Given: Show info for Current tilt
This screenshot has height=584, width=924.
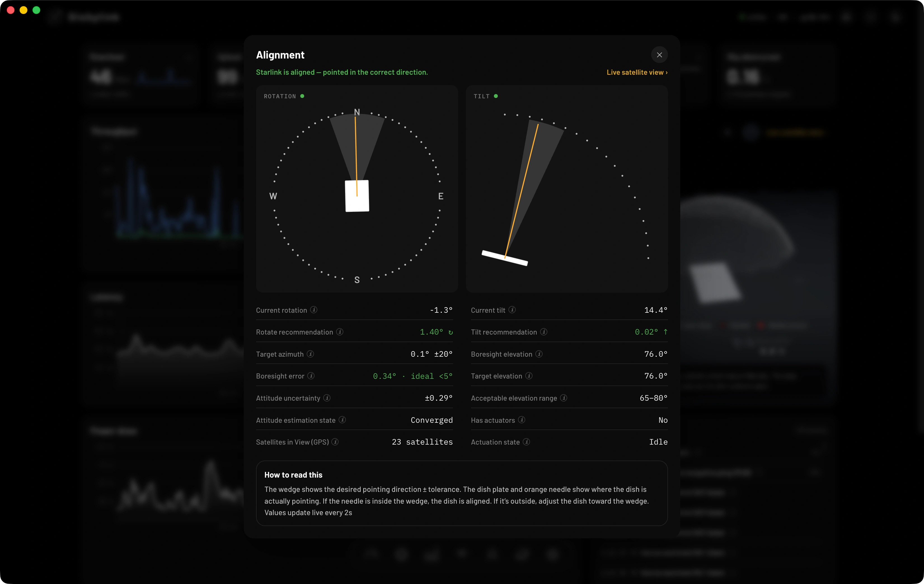Looking at the screenshot, I should (512, 309).
